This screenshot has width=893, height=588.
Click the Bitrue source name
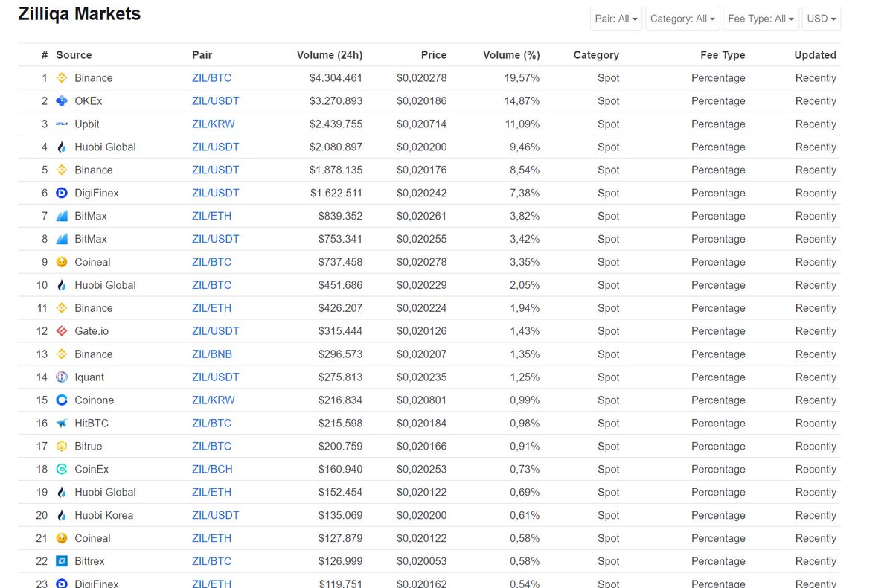point(89,447)
